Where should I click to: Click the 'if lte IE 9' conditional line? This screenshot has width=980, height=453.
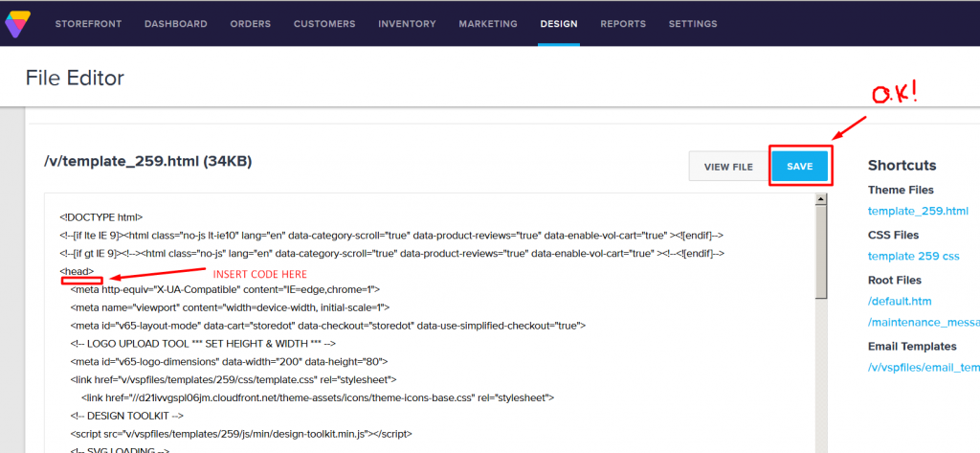coord(391,236)
